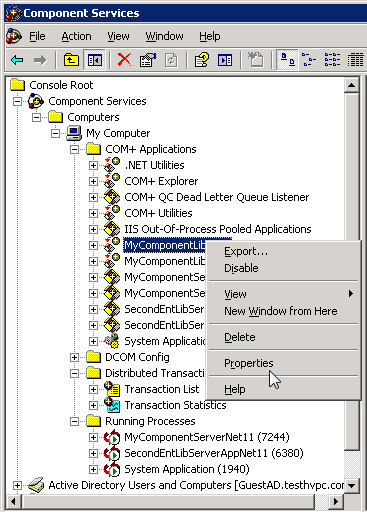Click the horizontal scrollbar left arrow
The image size is (367, 512).
tap(13, 501)
